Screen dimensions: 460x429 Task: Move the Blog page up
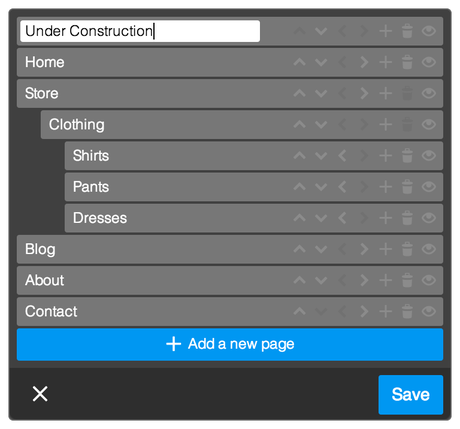300,249
